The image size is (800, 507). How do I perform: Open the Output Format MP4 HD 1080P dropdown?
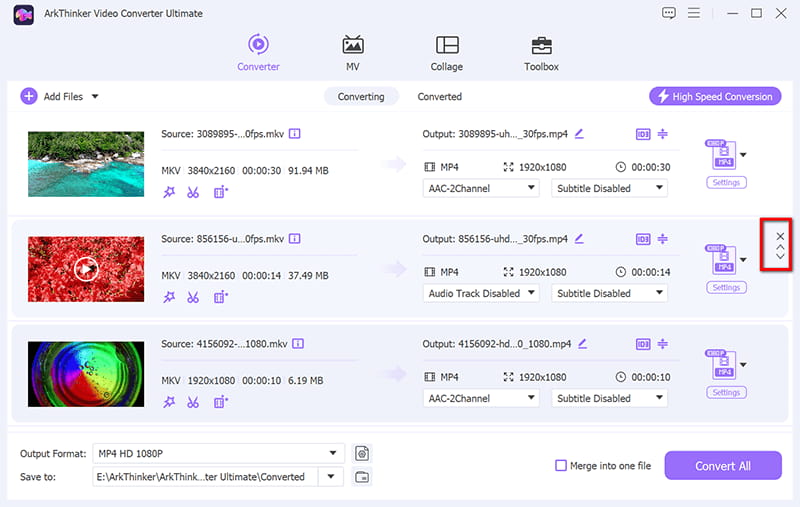coord(218,453)
